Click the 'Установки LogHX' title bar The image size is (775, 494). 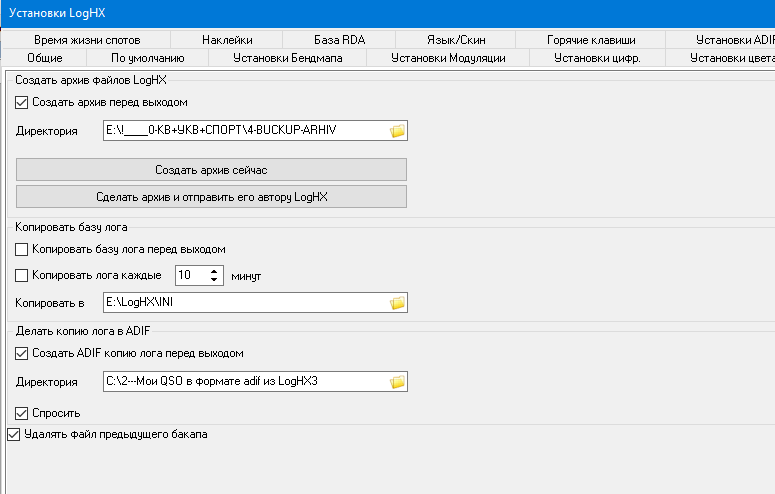pyautogui.click(x=388, y=13)
